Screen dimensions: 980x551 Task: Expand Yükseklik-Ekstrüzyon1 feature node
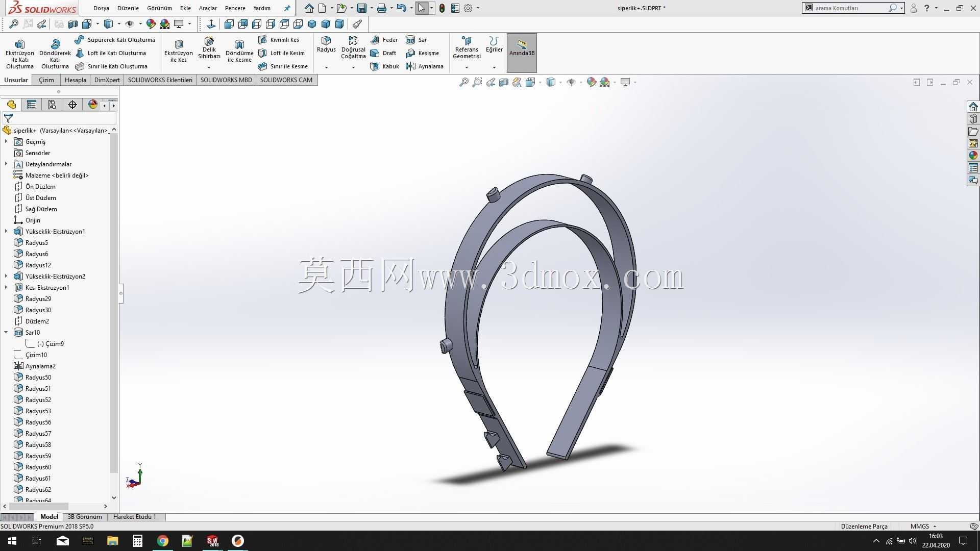coord(6,232)
